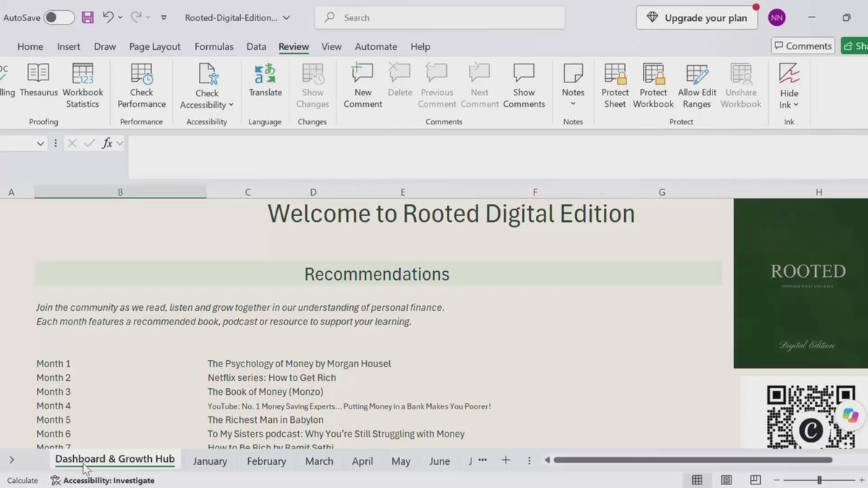The image size is (868, 488).
Task: Click the horizontal scrollbar thumb
Action: [x=693, y=460]
